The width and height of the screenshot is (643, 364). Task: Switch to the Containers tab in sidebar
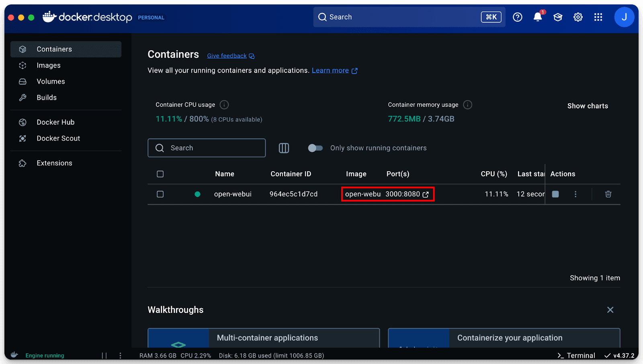[x=54, y=49]
